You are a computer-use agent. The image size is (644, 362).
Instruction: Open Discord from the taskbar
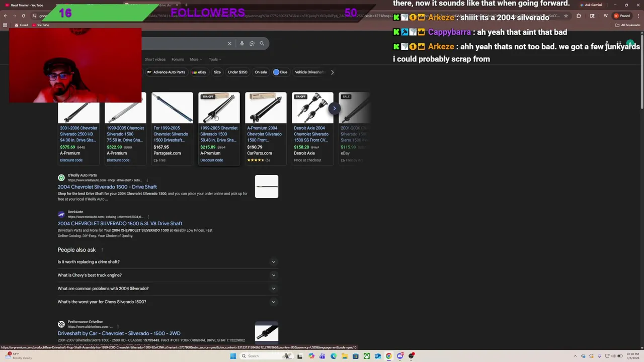[x=400, y=356]
